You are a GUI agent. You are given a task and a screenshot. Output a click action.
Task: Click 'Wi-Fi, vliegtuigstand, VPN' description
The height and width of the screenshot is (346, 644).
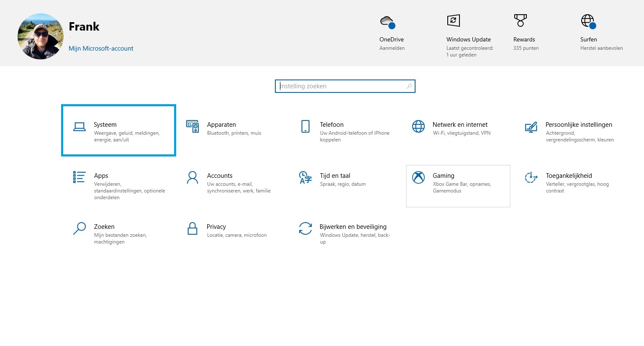pyautogui.click(x=462, y=133)
